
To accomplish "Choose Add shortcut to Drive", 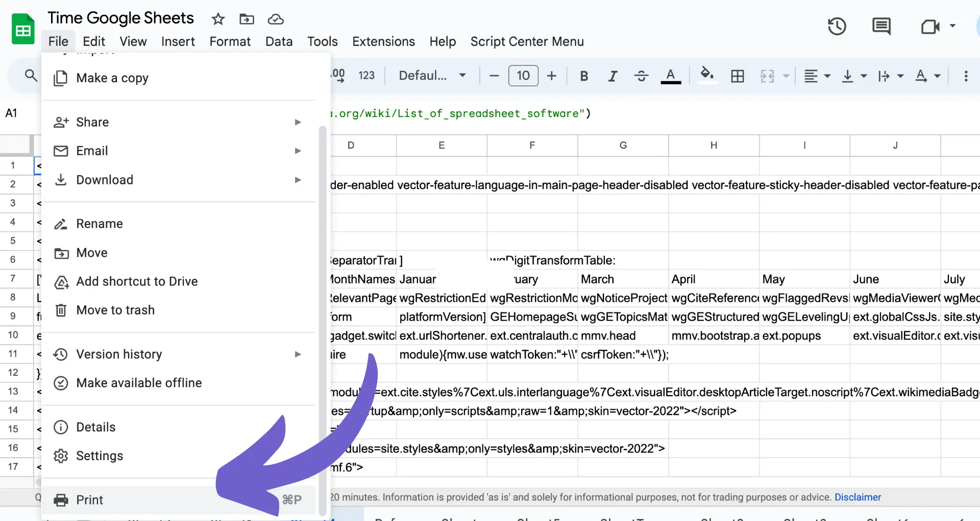I will coord(179,281).
